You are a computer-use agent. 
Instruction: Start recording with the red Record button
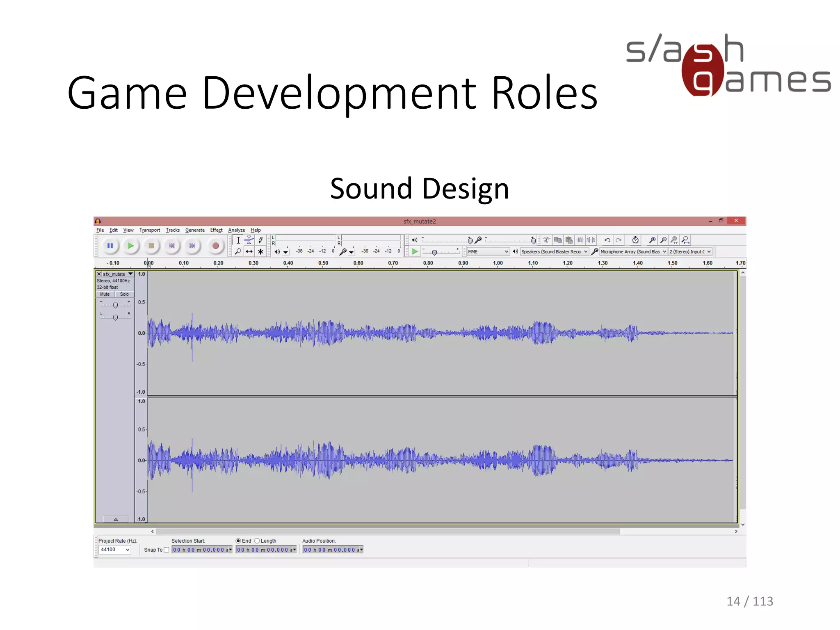tap(215, 246)
